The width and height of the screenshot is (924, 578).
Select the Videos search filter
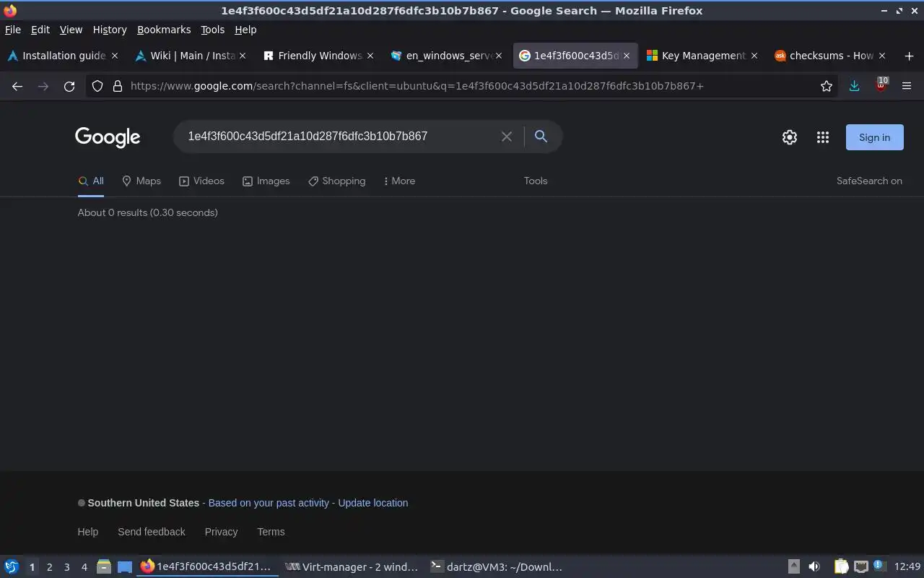pyautogui.click(x=201, y=181)
